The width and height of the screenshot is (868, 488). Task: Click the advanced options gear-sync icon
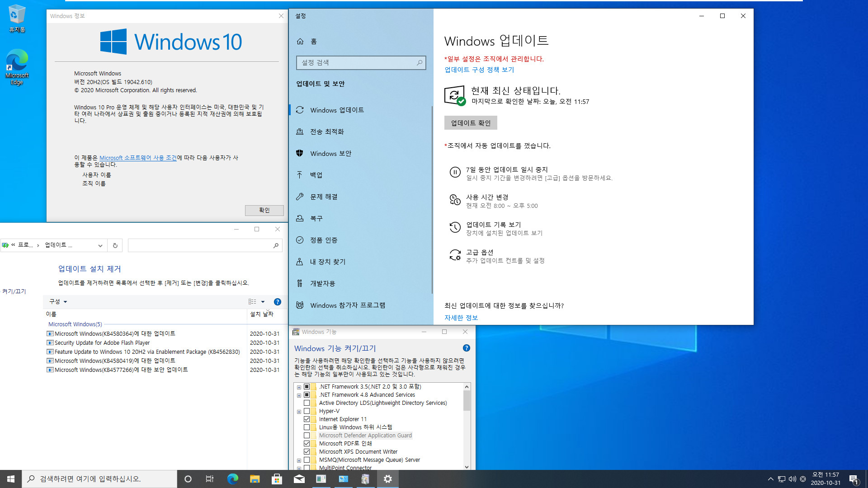(x=455, y=255)
